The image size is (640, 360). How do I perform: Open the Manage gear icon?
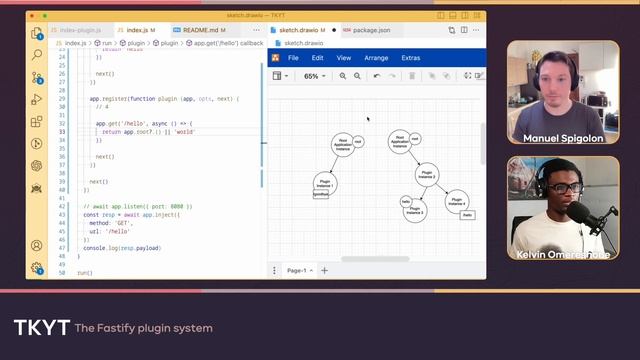pyautogui.click(x=37, y=268)
